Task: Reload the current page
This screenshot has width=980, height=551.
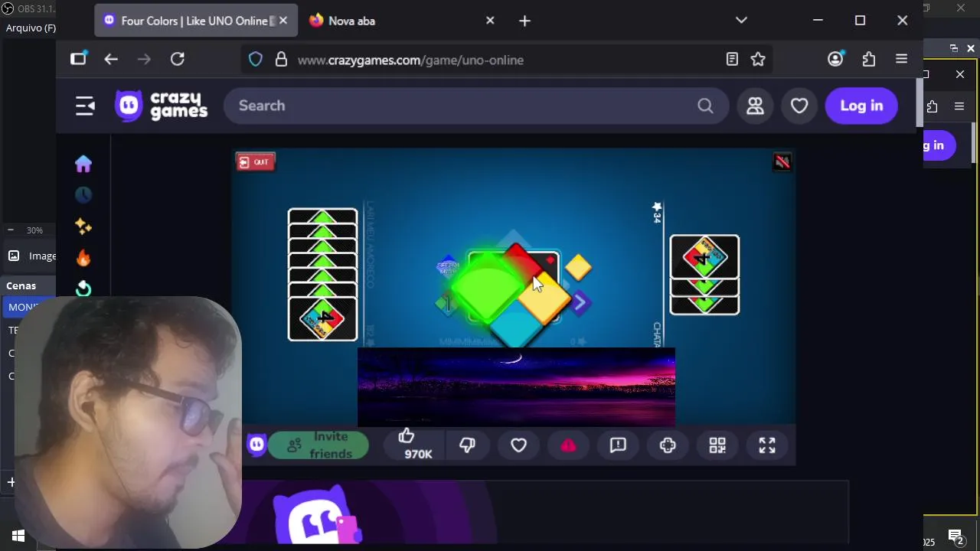Action: pyautogui.click(x=178, y=59)
